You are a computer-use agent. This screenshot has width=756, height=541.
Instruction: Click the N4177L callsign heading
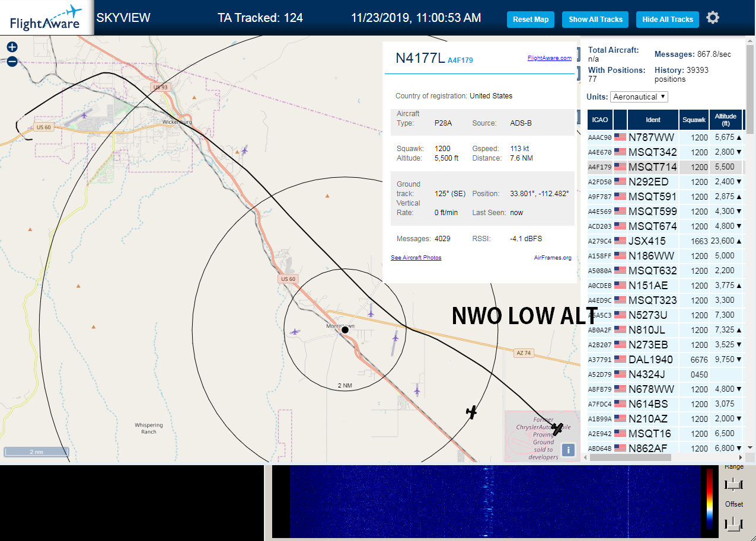click(x=419, y=57)
